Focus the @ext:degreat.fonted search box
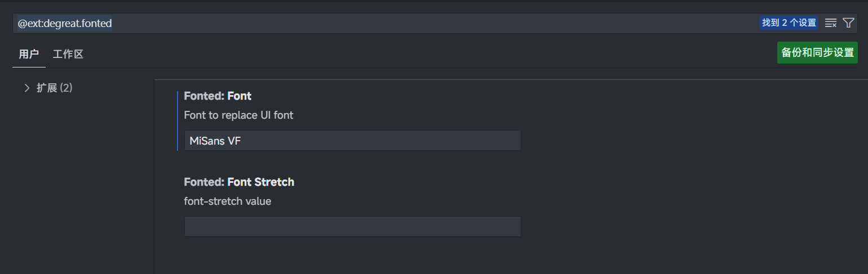This screenshot has width=868, height=274. [x=383, y=23]
